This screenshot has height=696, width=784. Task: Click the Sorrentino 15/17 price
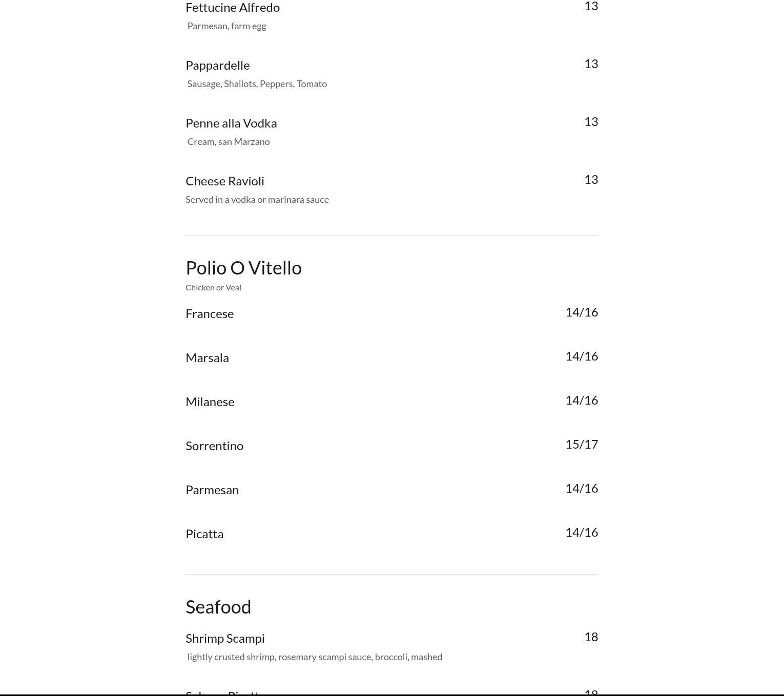[x=582, y=445]
